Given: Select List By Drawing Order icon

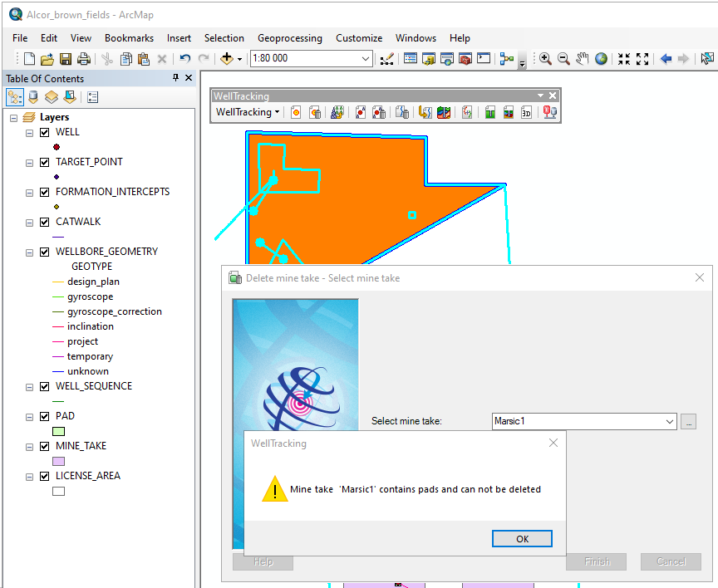Looking at the screenshot, I should click(15, 97).
